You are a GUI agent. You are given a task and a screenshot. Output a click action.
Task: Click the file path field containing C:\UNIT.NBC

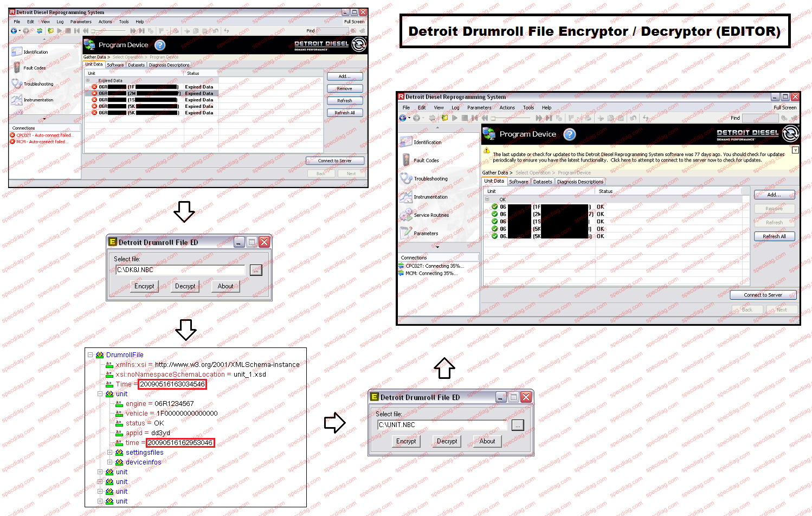pyautogui.click(x=442, y=425)
